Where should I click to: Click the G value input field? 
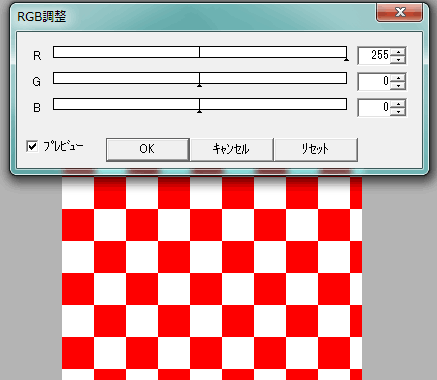374,81
